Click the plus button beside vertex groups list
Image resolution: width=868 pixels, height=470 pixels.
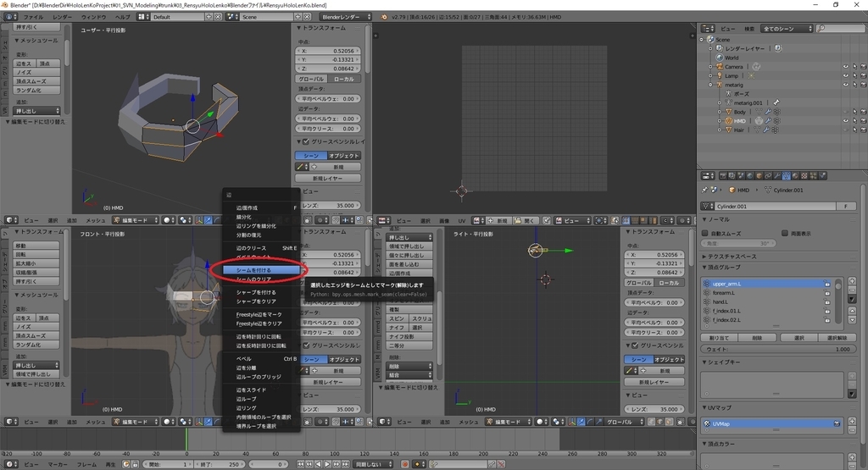[852, 281]
